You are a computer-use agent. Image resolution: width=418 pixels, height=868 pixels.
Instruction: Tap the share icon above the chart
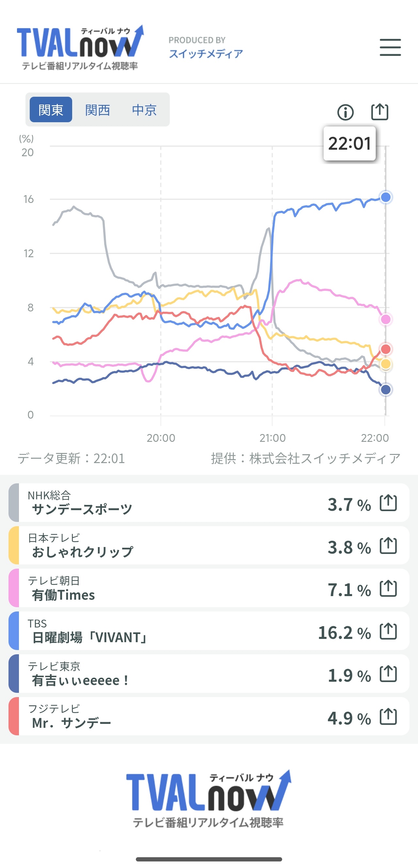coord(379,111)
